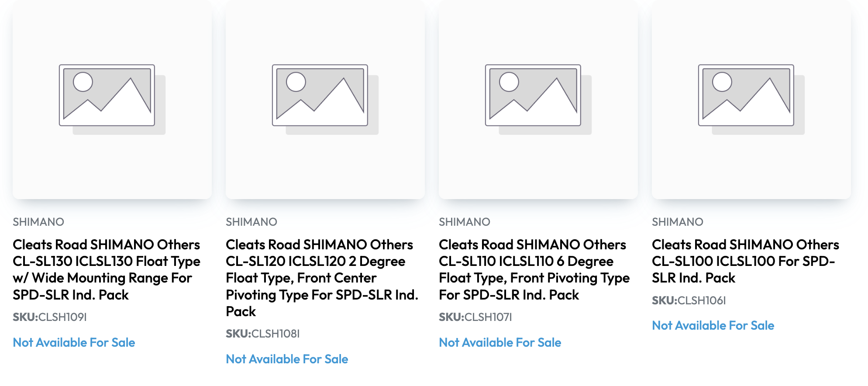The height and width of the screenshot is (386, 868).
Task: Click the SKU CLSH107I text
Action: pos(475,317)
